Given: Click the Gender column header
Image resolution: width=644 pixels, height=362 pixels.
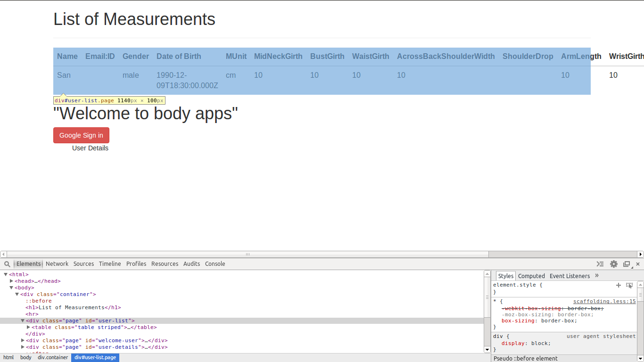Looking at the screenshot, I should coord(136,57).
